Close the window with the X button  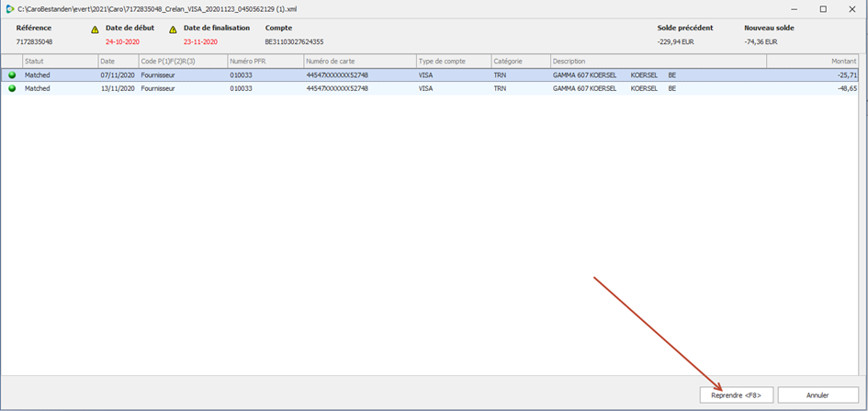(851, 9)
